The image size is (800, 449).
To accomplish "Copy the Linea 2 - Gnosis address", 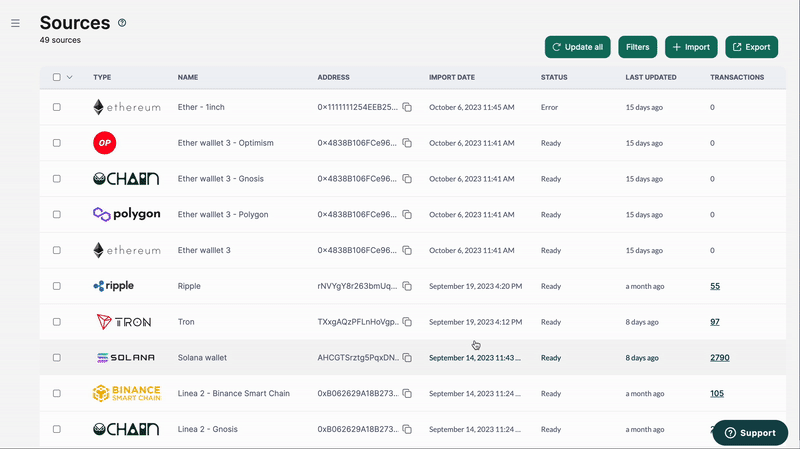I will [x=407, y=429].
